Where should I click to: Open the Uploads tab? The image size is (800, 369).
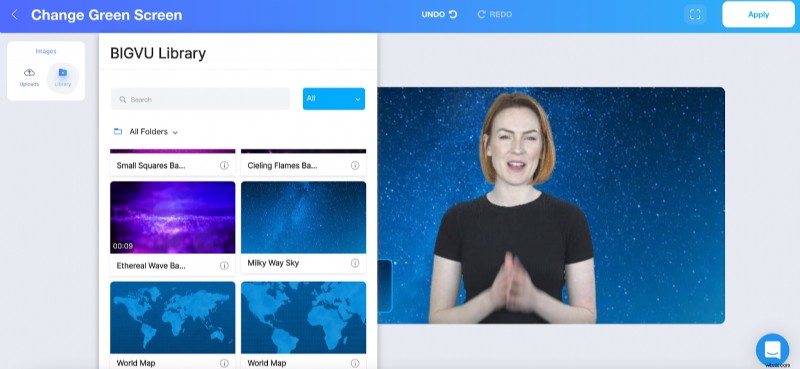pos(29,78)
